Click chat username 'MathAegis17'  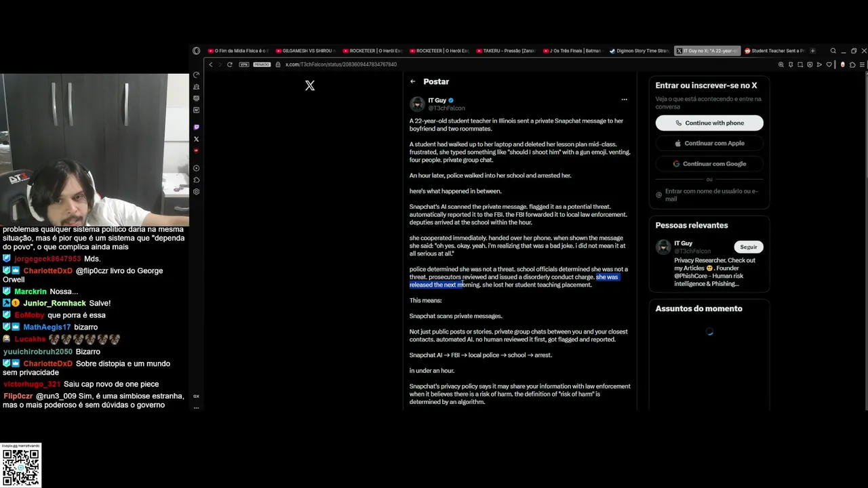click(47, 327)
